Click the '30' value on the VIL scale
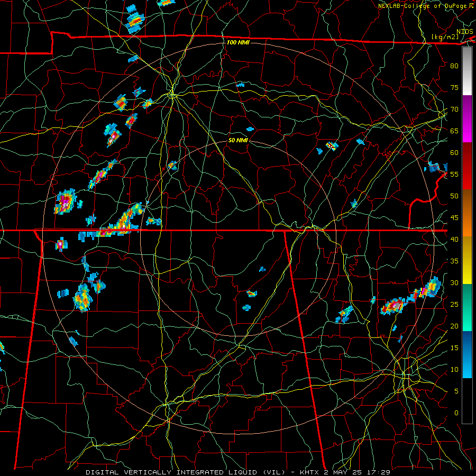 pyautogui.click(x=454, y=282)
